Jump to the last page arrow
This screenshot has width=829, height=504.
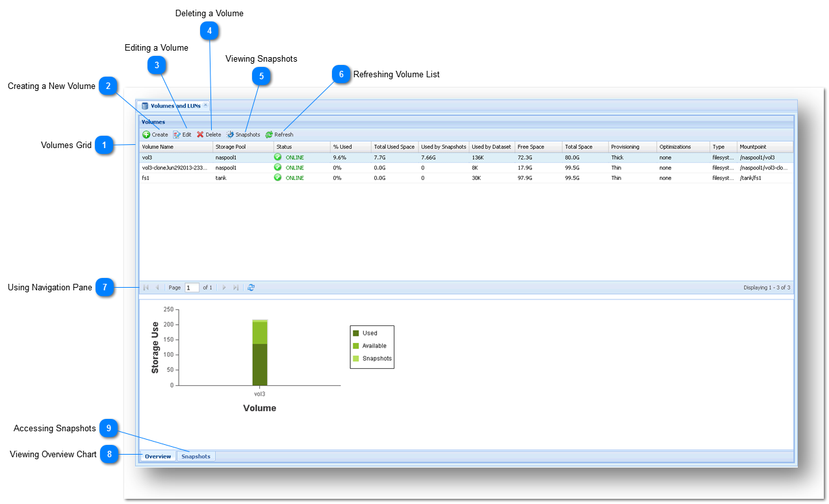(x=236, y=287)
